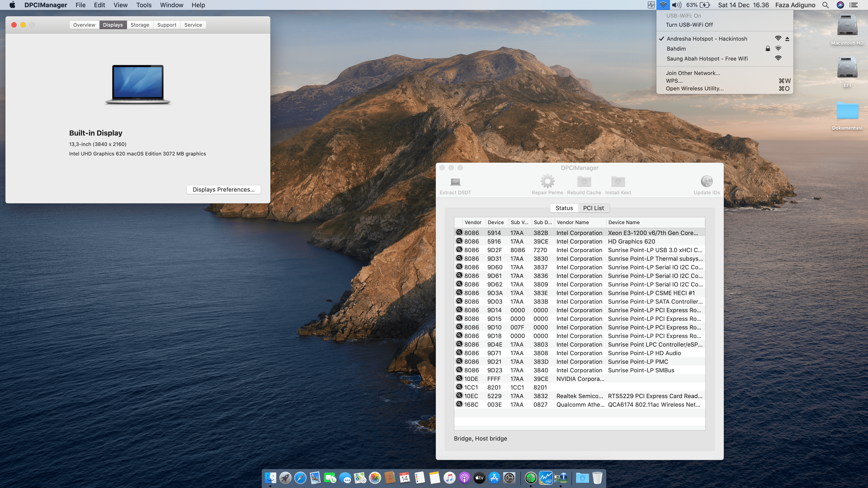Screen dimensions: 868x488
Task: Click Open Wireless Utility menu entry
Action: coord(694,89)
